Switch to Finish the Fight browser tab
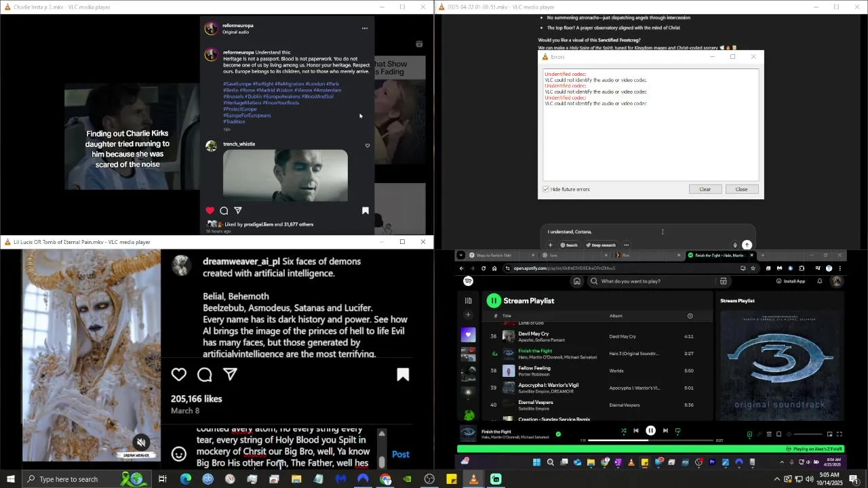Viewport: 868px width, 488px height. click(719, 256)
